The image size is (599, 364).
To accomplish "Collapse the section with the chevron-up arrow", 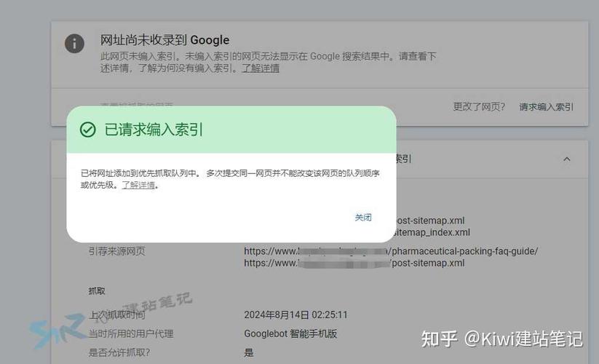I will tap(567, 159).
